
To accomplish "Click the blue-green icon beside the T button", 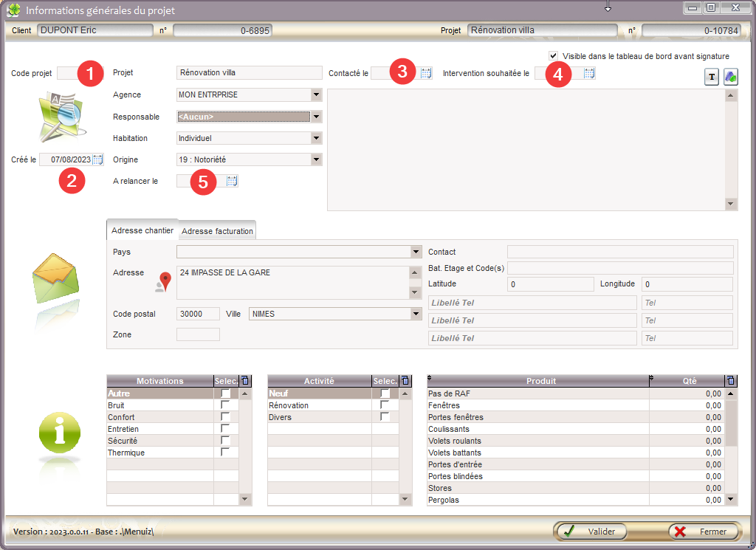I will [731, 77].
